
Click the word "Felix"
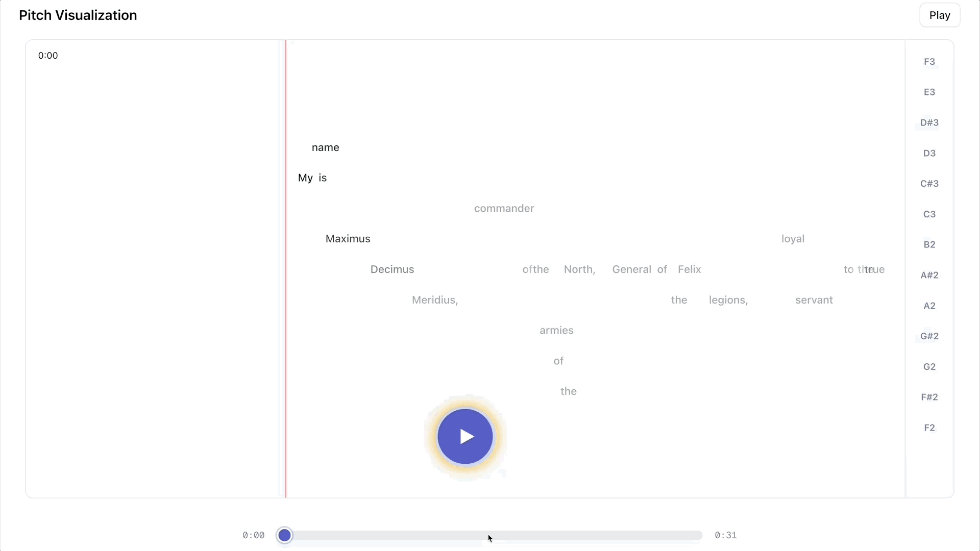tap(690, 269)
